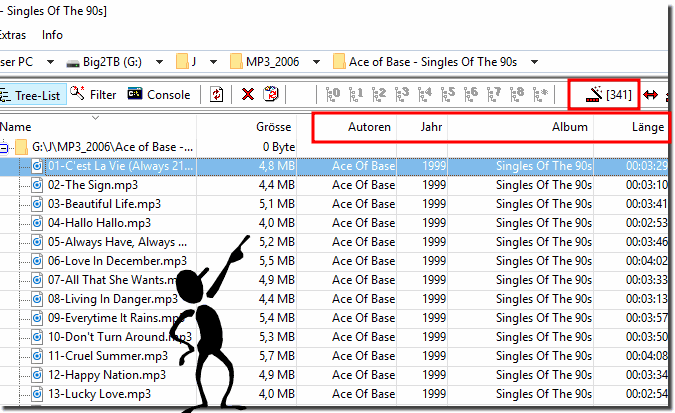Screen dimensions: 675x413
Task: Open the Console view
Action: 159,94
